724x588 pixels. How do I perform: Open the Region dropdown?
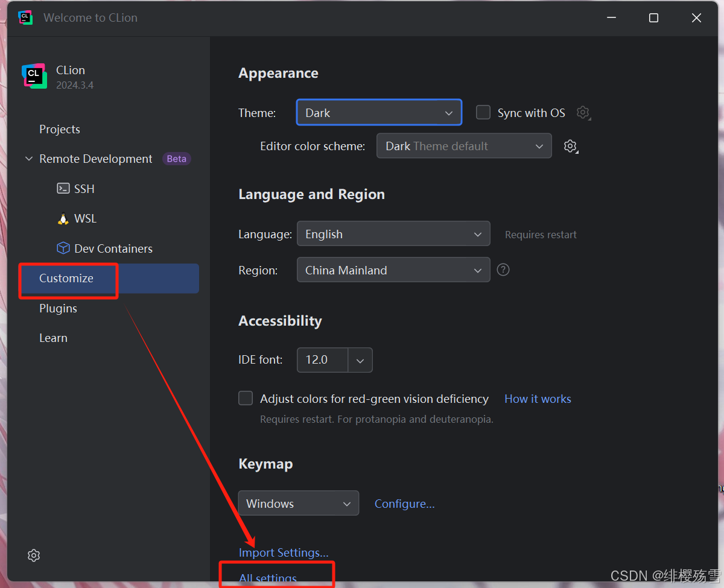pos(393,270)
